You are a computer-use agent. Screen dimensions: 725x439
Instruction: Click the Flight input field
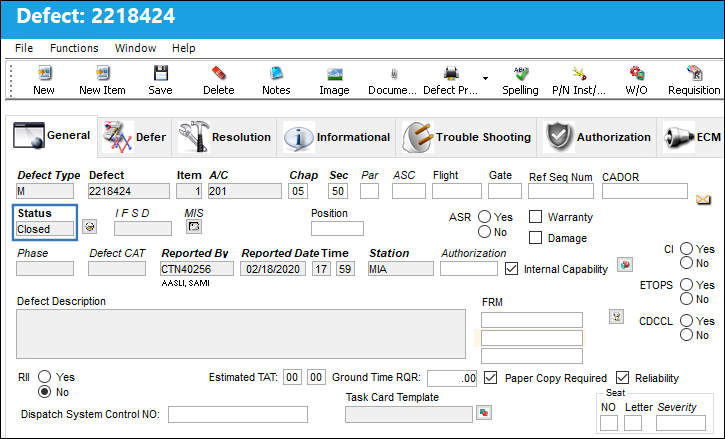[457, 191]
